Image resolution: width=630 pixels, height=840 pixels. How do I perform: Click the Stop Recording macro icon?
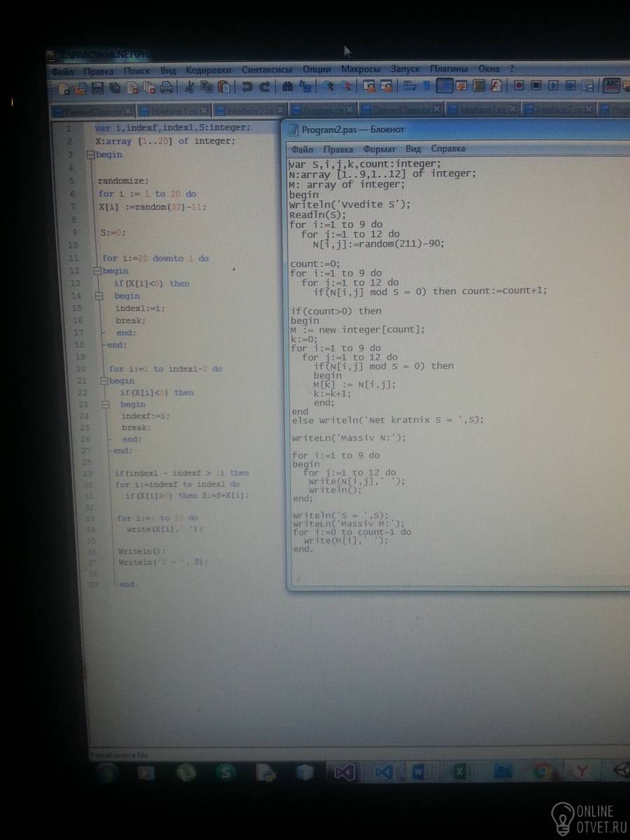click(x=536, y=85)
